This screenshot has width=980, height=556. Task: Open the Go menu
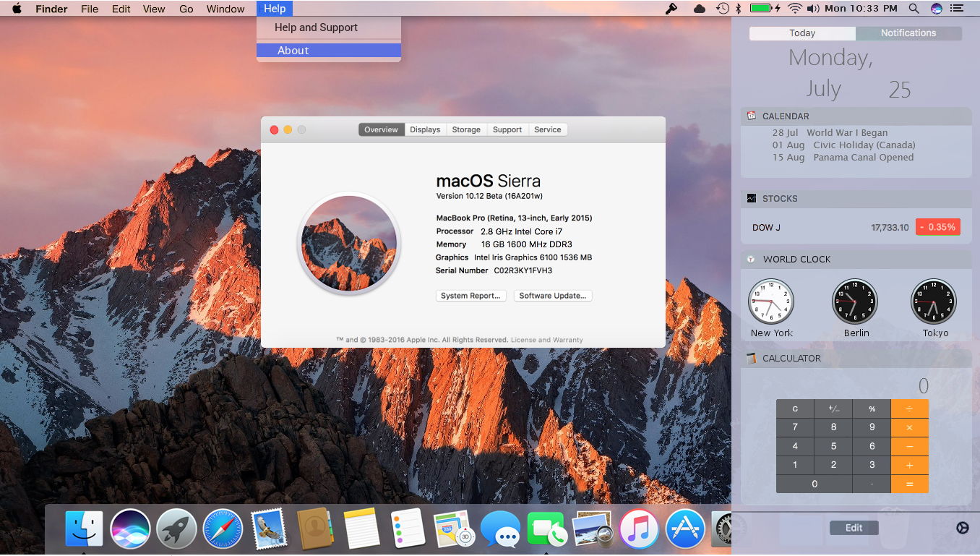click(x=186, y=9)
